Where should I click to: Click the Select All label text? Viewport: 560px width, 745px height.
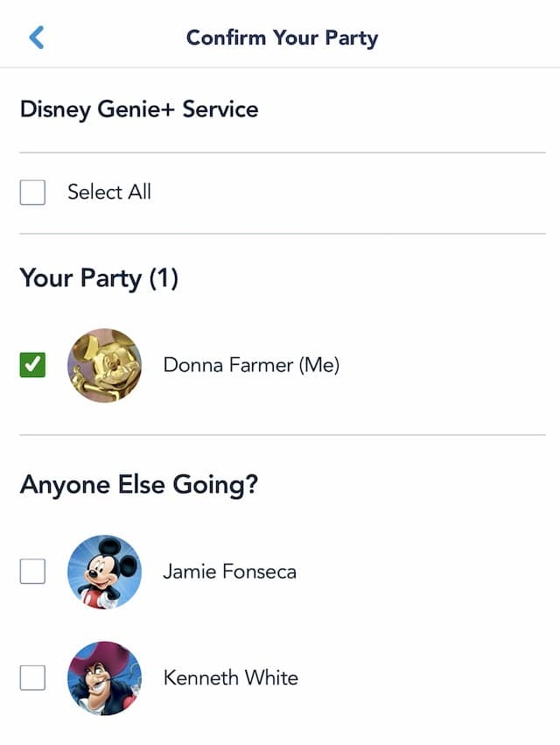click(x=109, y=192)
